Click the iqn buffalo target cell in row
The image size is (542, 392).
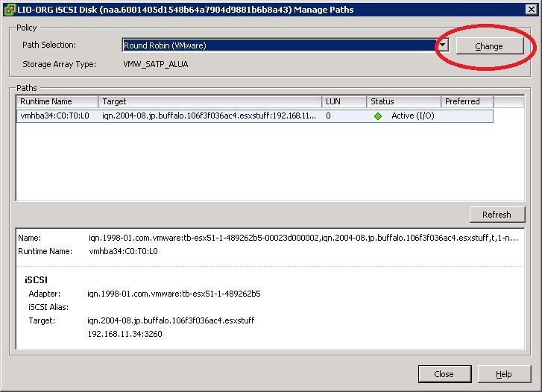tap(209, 116)
